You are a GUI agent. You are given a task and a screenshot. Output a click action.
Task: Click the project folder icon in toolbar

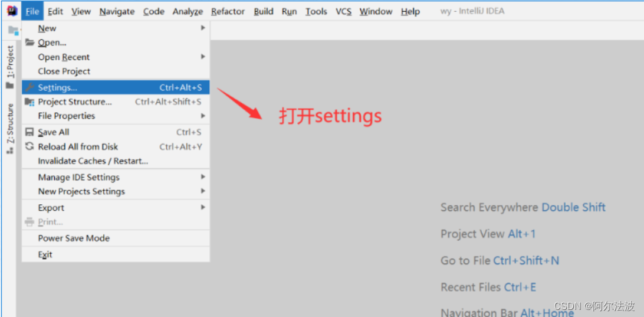(13, 30)
